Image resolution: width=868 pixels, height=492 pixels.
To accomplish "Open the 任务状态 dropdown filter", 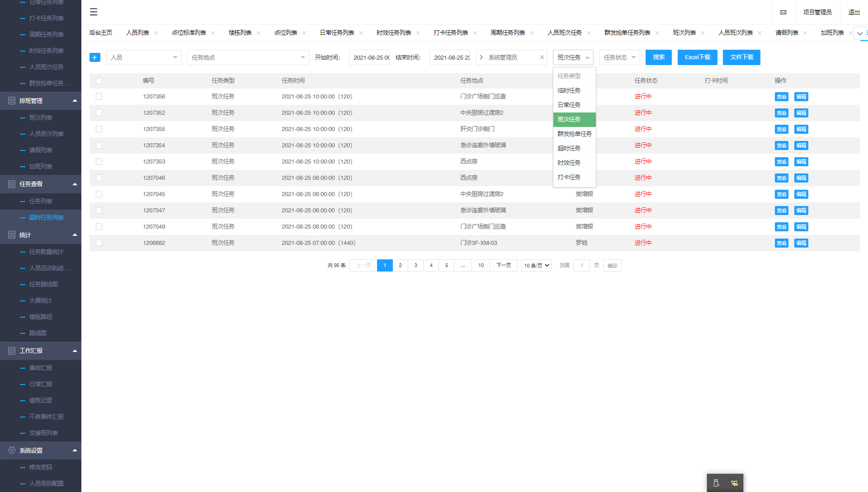I will [620, 57].
